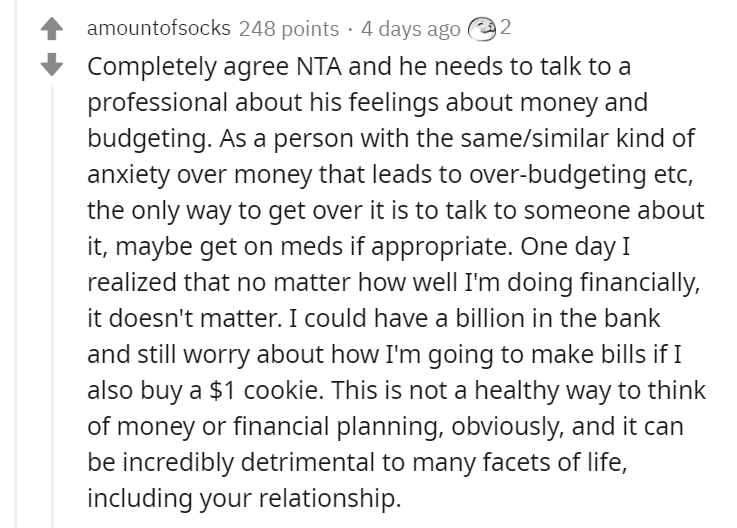This screenshot has width=737, height=528.
Task: Click the "4 days ago" timestamp permalink
Action: [410, 29]
